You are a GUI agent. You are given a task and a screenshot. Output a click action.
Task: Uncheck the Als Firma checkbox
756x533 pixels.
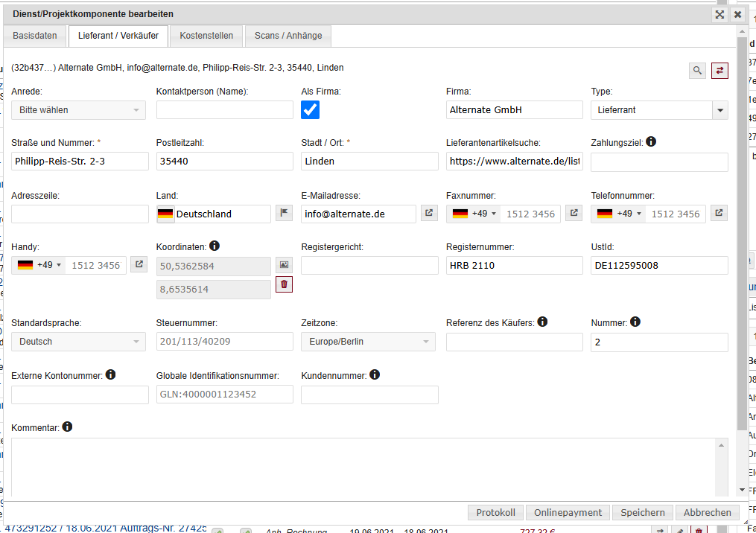310,110
